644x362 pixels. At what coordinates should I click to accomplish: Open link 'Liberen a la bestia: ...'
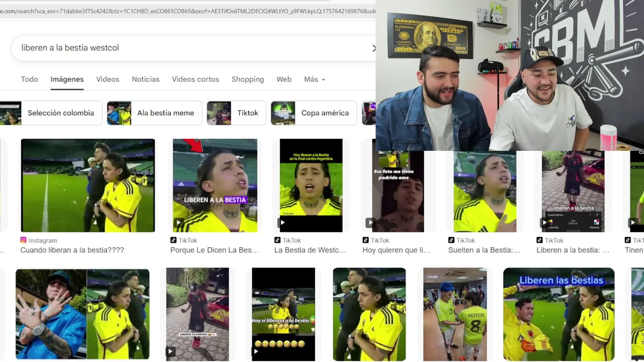point(573,250)
